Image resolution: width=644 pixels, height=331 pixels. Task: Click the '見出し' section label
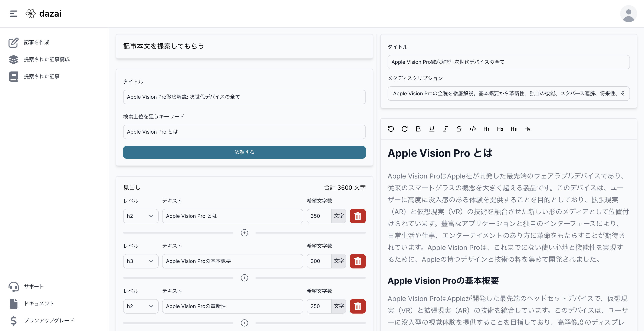click(132, 188)
